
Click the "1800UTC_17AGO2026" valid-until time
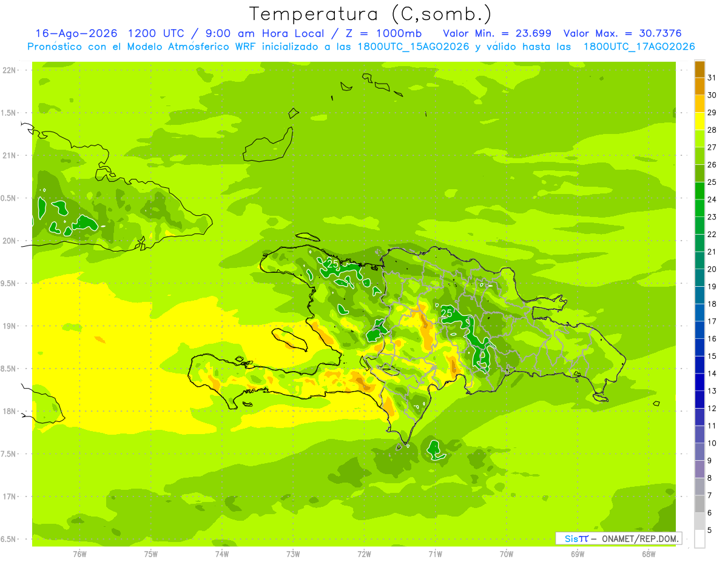coord(639,47)
